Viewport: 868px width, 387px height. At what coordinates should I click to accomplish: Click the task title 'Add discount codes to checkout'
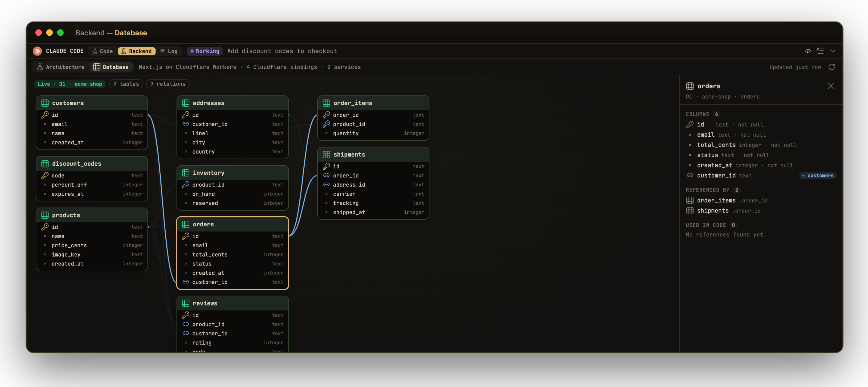coord(282,51)
